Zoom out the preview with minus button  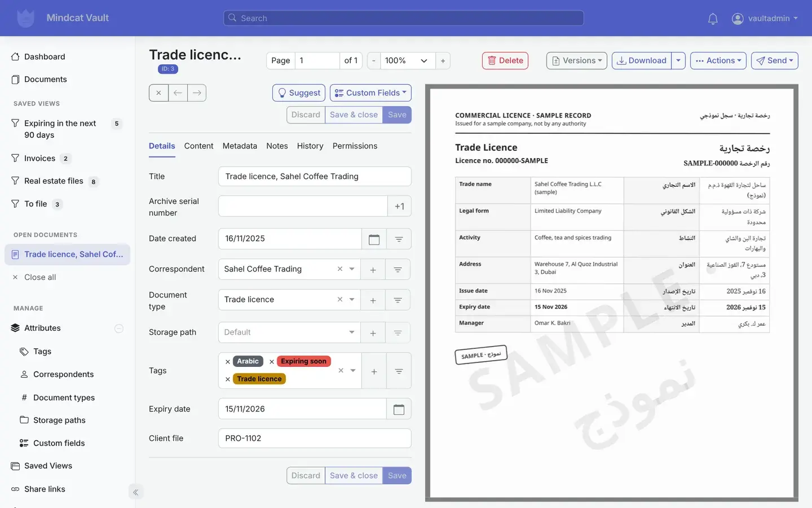(x=373, y=60)
